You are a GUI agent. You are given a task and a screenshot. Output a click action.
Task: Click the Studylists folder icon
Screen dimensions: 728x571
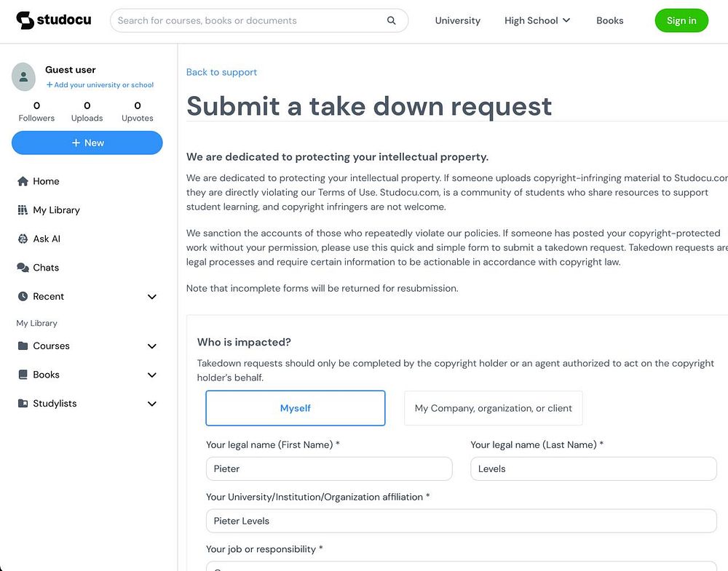tap(23, 403)
